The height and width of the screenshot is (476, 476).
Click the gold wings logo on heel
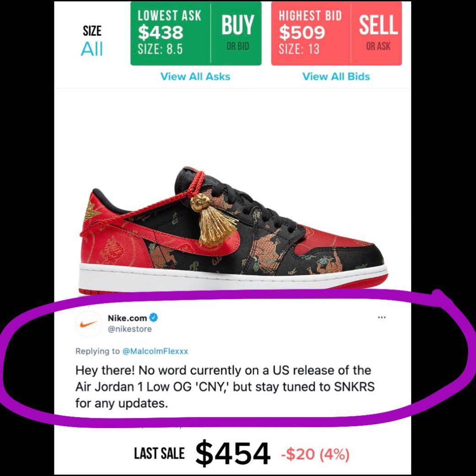point(92,210)
